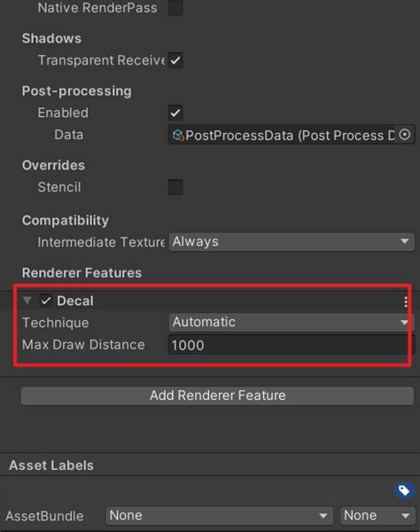
Task: Open the AssetBundle name dropdown
Action: [219, 516]
